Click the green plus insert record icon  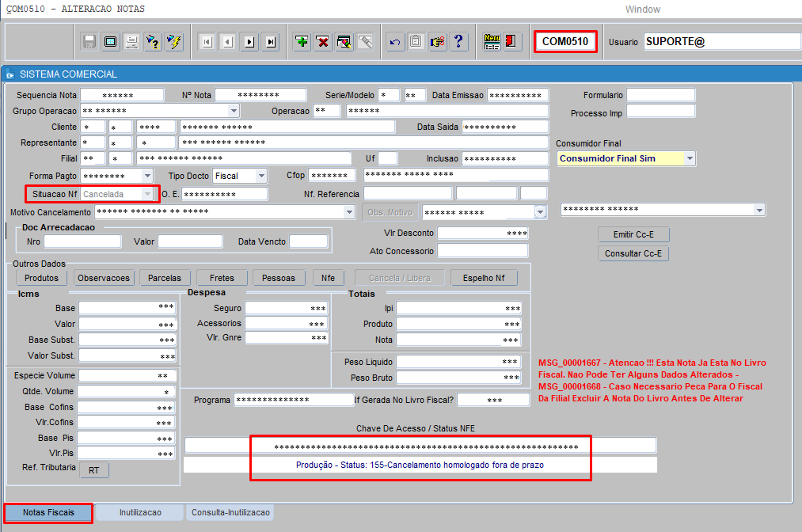302,42
